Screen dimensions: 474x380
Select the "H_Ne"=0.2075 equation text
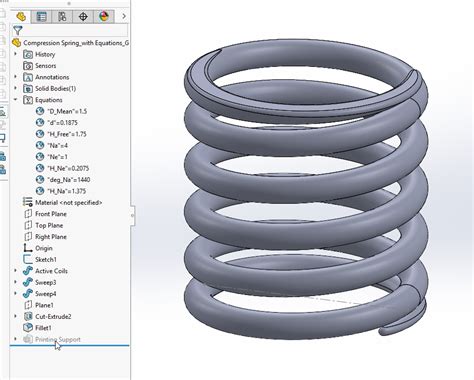point(68,168)
